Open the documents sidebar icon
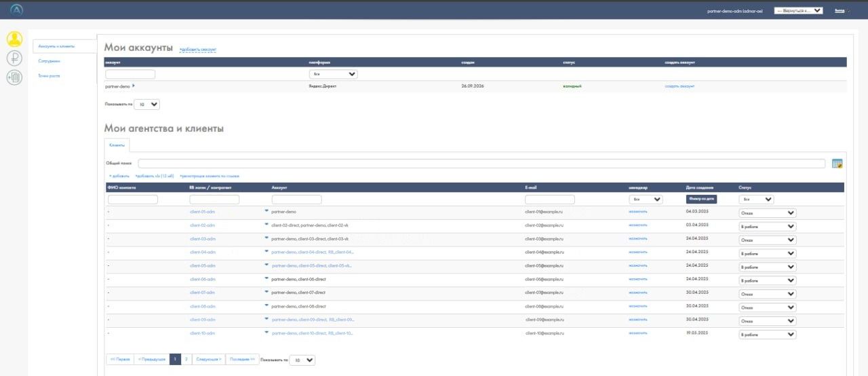This screenshot has width=868, height=376. click(14, 77)
